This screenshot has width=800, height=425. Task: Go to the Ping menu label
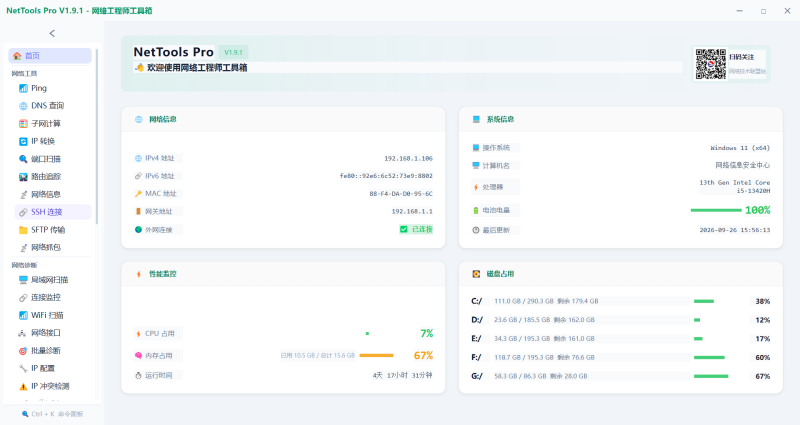point(39,88)
